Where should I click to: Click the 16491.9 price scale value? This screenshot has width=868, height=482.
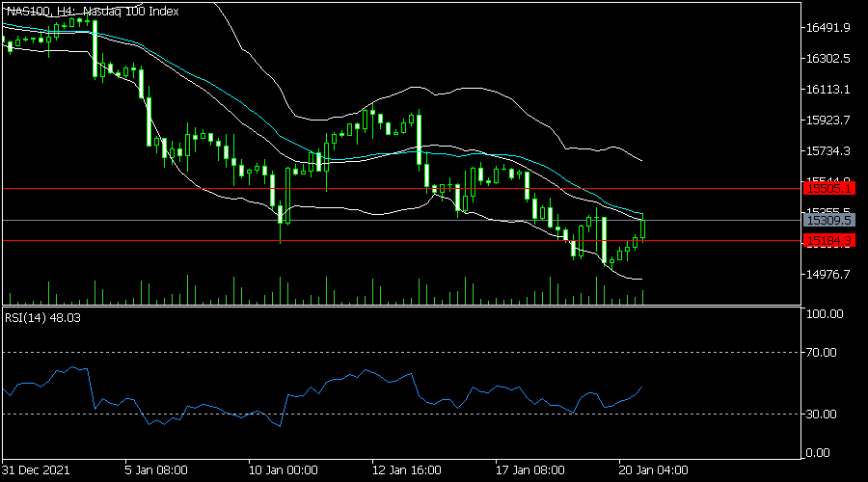click(827, 28)
